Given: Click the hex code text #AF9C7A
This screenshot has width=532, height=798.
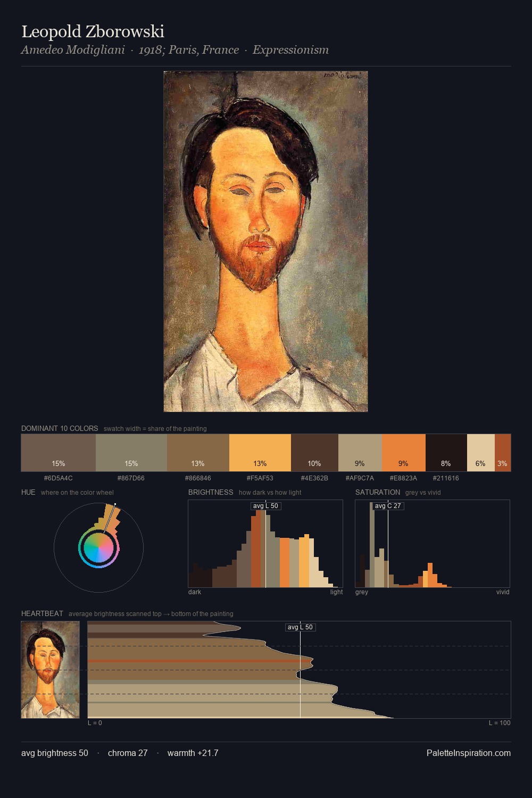Looking at the screenshot, I should point(360,478).
